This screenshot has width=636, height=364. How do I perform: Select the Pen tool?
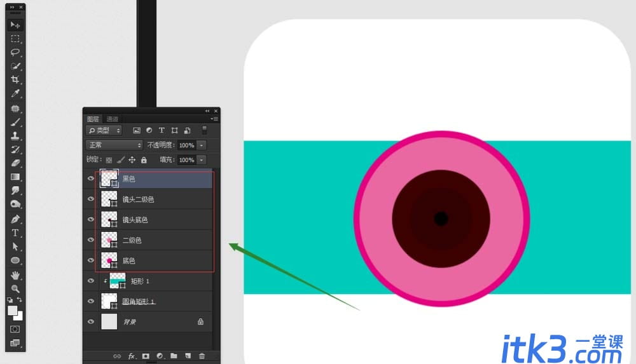(x=15, y=219)
